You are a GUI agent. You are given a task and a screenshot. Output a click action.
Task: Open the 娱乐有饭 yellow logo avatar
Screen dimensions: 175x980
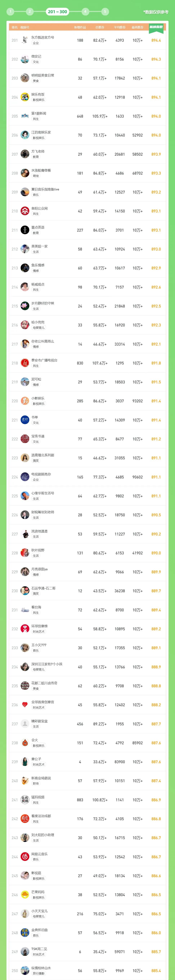tap(25, 97)
